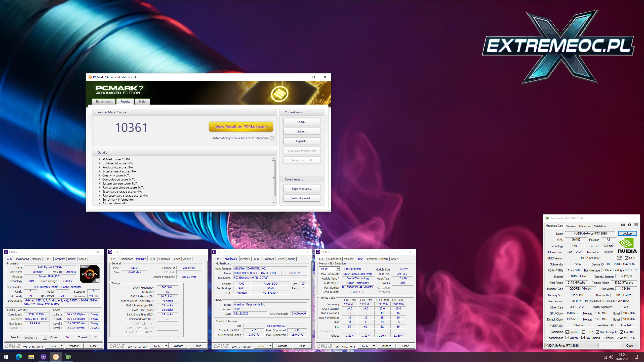The width and height of the screenshot is (644, 362).
Task: Open the Socket #1 selection dropdown in CPU-Z
Action: 36,337
